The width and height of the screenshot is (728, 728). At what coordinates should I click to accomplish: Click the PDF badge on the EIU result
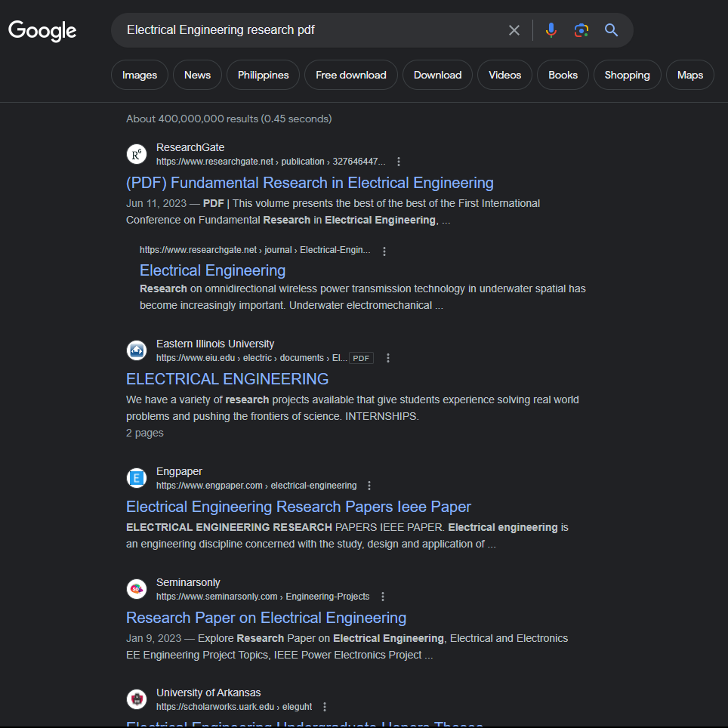tap(361, 358)
